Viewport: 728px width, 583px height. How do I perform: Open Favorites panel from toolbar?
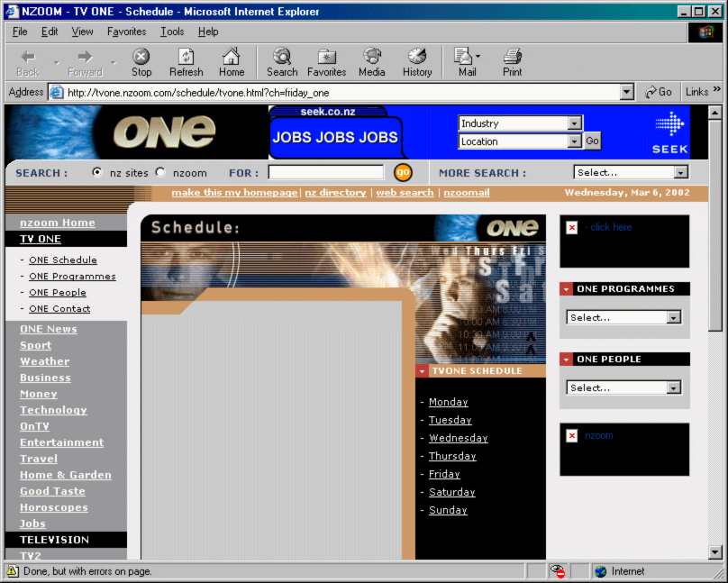click(x=326, y=62)
